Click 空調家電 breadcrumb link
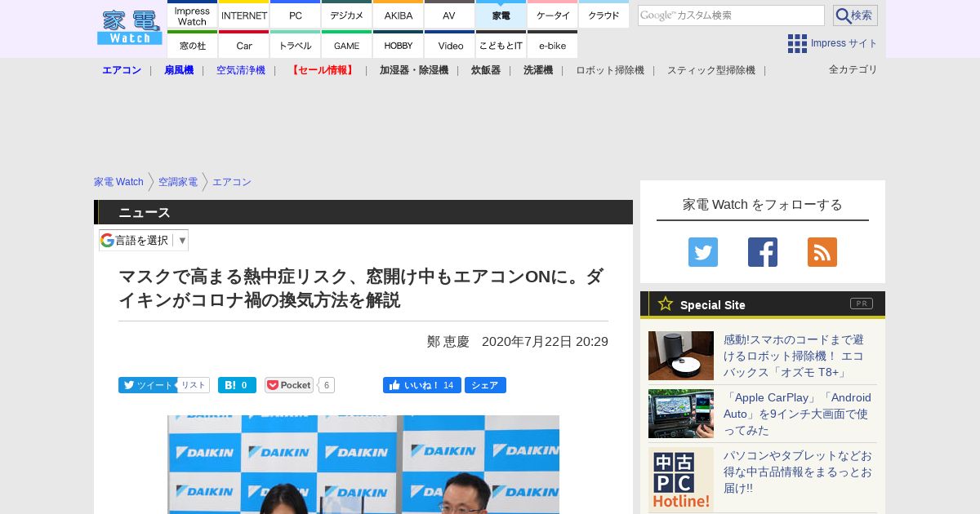 (x=178, y=182)
